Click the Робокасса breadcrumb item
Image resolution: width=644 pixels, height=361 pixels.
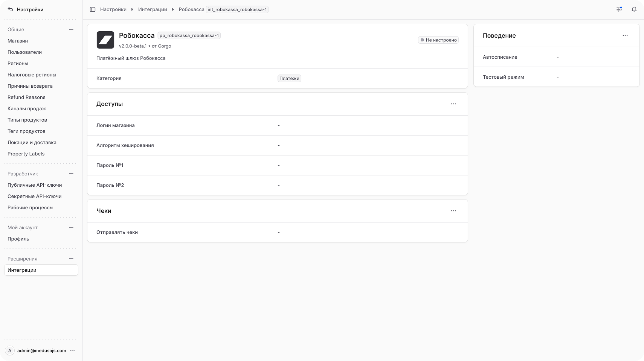[x=191, y=9]
